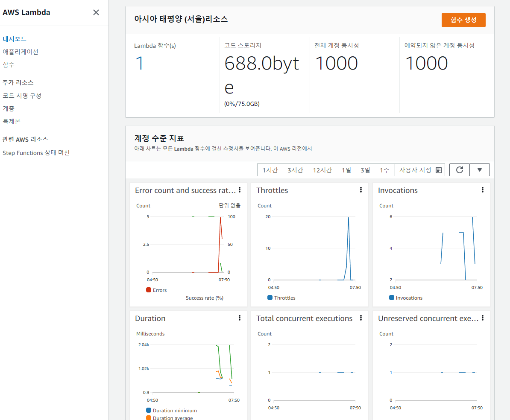This screenshot has height=420, width=510.
Task: Select the 12시간 time range
Action: tap(322, 170)
